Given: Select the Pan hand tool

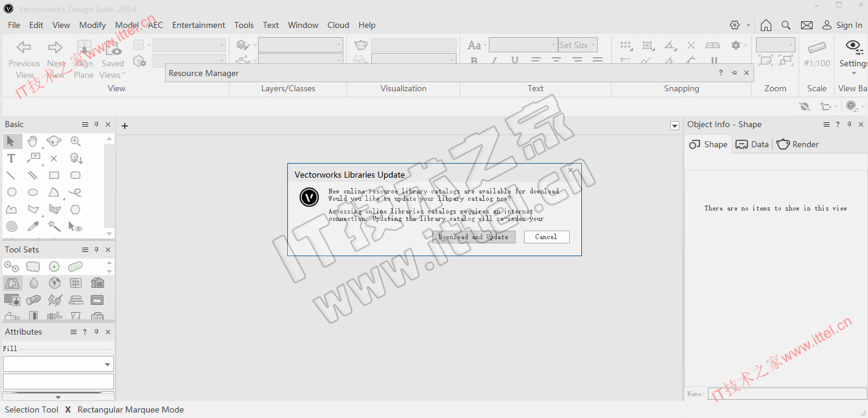Looking at the screenshot, I should (x=32, y=142).
